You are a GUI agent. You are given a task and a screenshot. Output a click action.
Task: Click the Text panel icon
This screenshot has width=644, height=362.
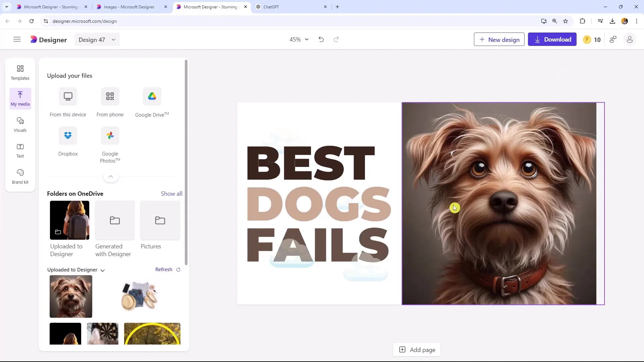(20, 149)
